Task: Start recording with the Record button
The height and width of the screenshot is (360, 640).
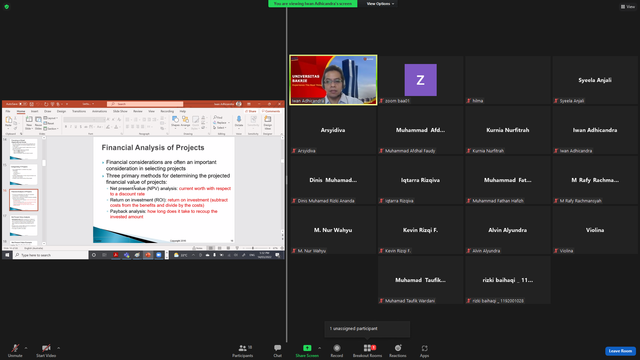Action: pyautogui.click(x=336, y=350)
